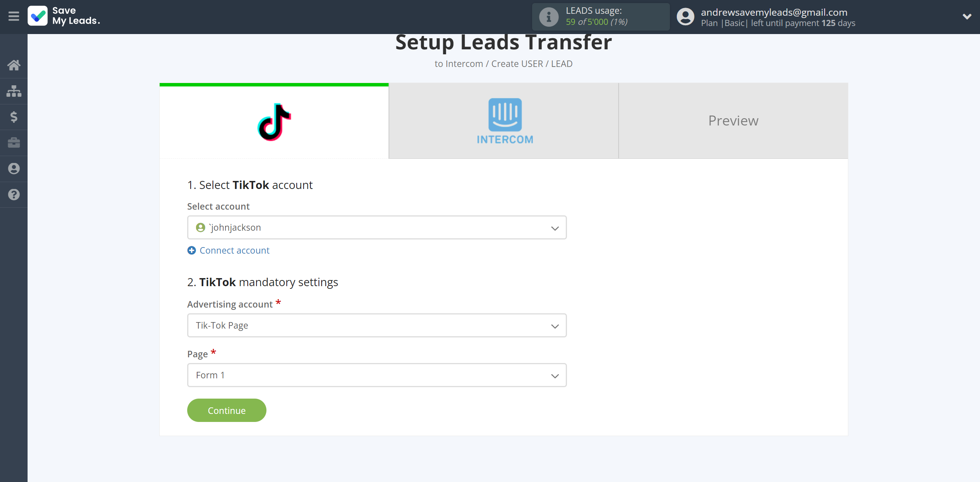Click the leads usage progress bar
This screenshot has width=980, height=482.
click(600, 16)
